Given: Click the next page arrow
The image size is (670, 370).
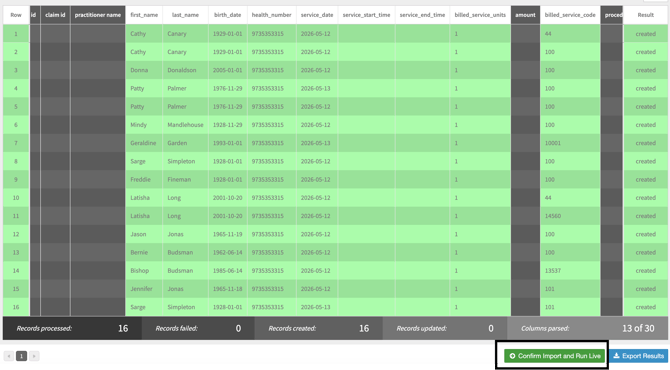Looking at the screenshot, I should tap(34, 356).
